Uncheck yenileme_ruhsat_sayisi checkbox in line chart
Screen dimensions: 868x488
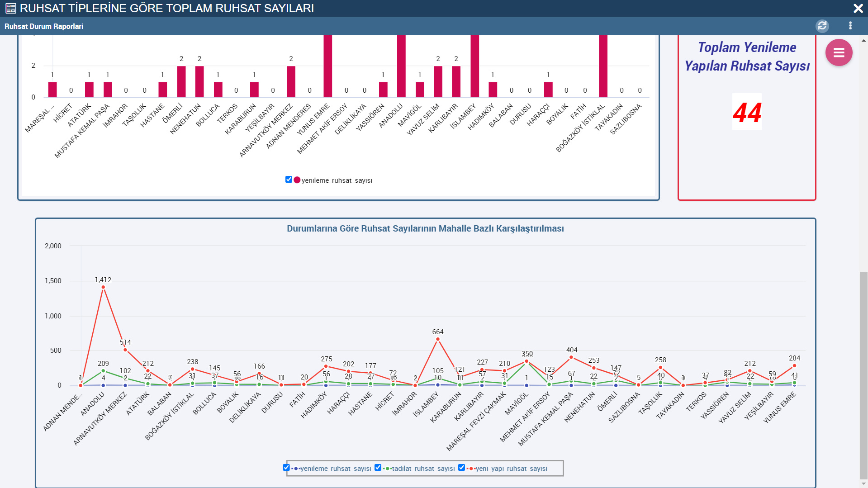point(286,468)
